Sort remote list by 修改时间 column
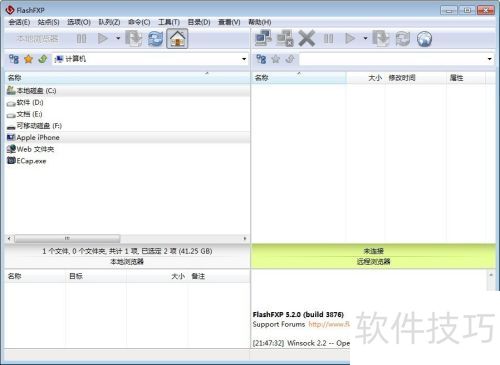The image size is (500, 365). coord(415,78)
